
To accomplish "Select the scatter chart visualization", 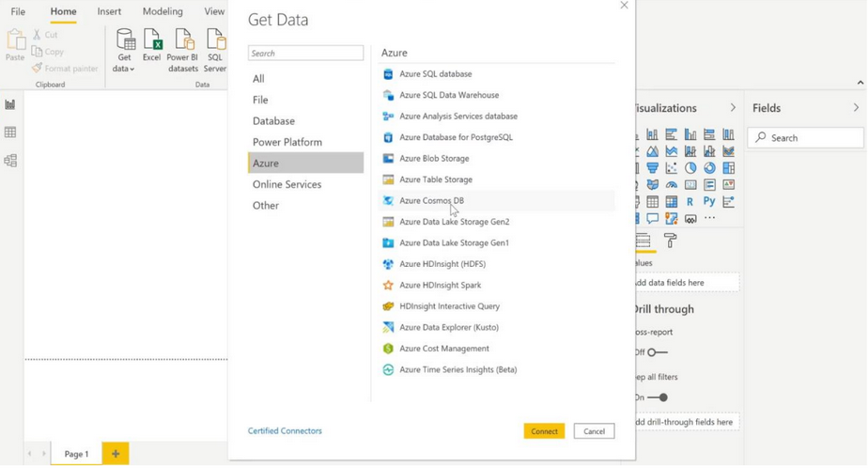I will click(x=672, y=168).
